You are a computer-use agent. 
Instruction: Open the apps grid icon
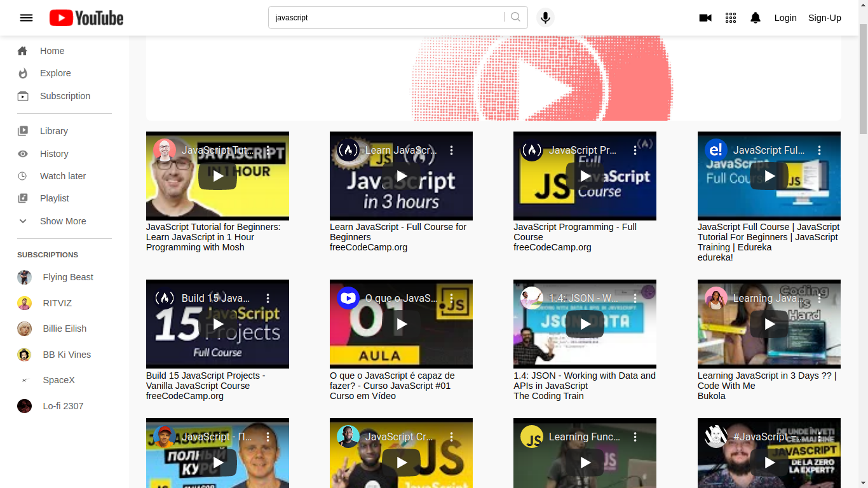(731, 18)
